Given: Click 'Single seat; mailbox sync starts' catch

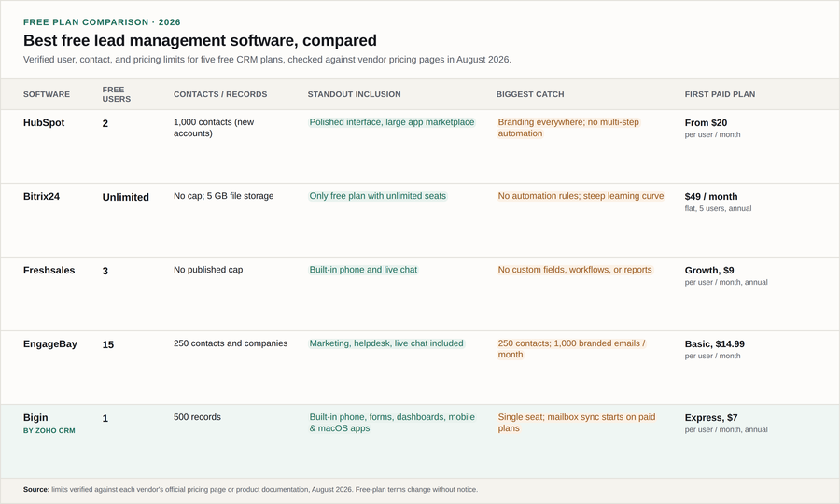Looking at the screenshot, I should 577,423.
